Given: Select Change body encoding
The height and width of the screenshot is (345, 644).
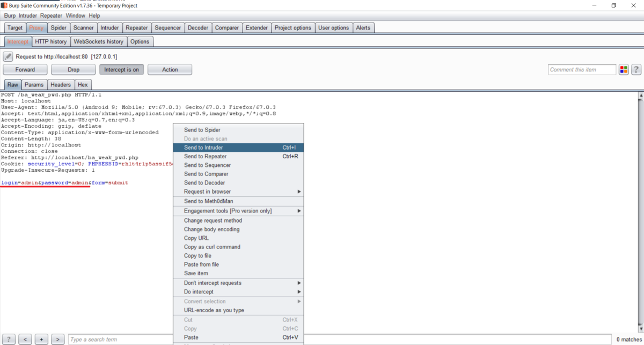Looking at the screenshot, I should tap(238, 229).
